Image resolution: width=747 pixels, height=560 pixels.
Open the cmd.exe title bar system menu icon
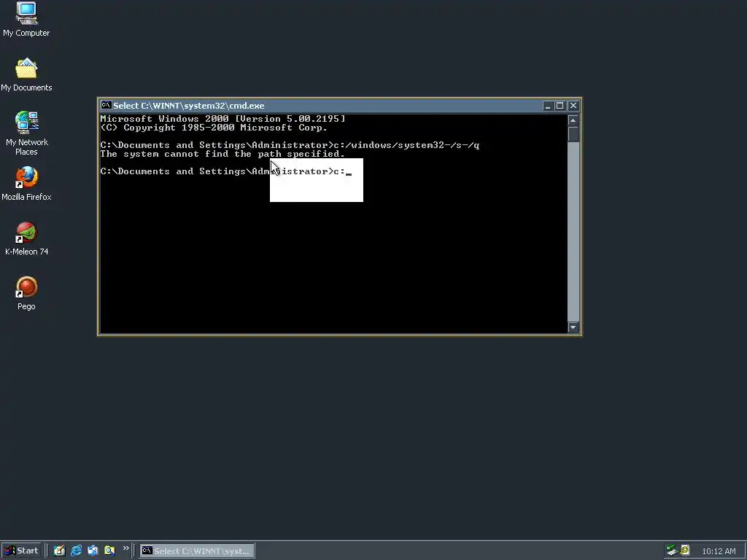[107, 105]
